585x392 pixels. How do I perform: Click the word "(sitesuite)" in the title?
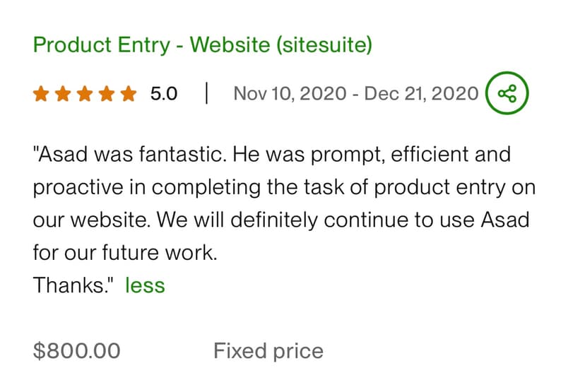324,45
